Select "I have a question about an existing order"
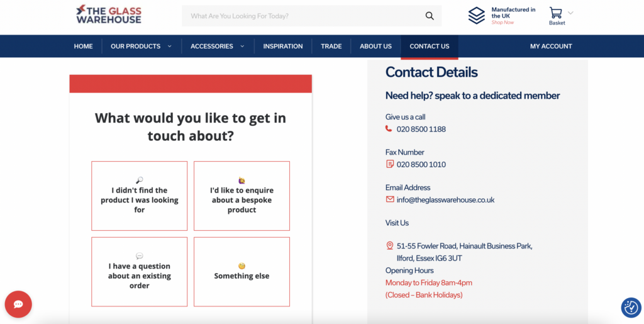Screen dimensions: 644x324 139,272
